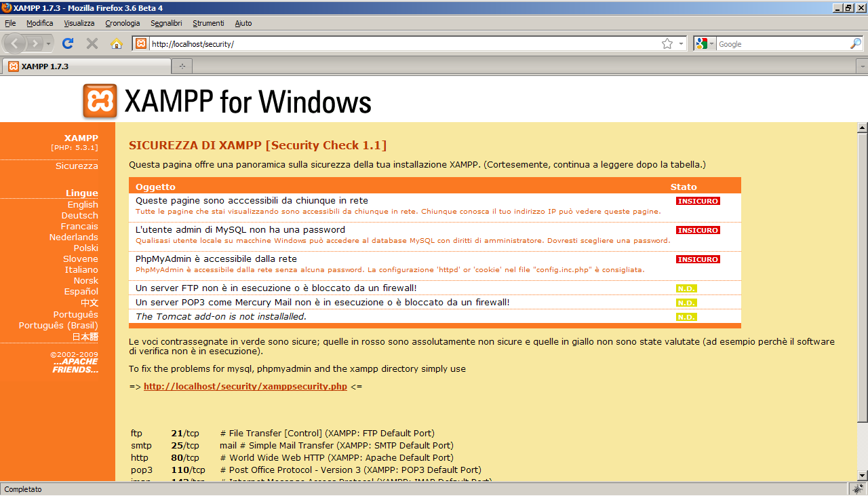Click the SICUREZZA DI XAMPP heading
This screenshot has width=868, height=496.
click(x=258, y=145)
